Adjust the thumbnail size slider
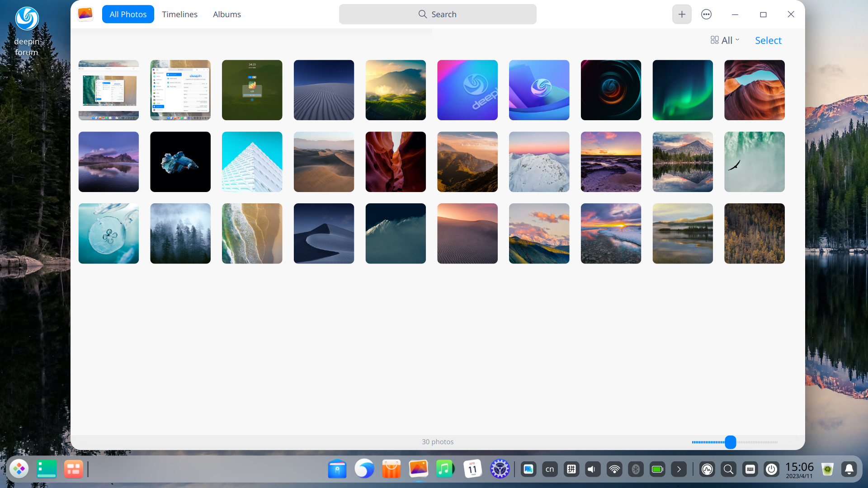Image resolution: width=868 pixels, height=488 pixels. coord(731,442)
